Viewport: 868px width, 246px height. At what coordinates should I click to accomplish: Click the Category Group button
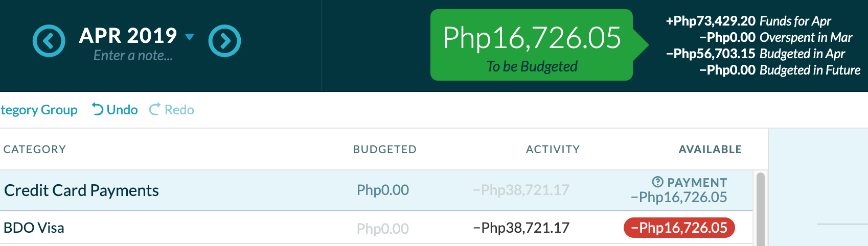pyautogui.click(x=39, y=110)
